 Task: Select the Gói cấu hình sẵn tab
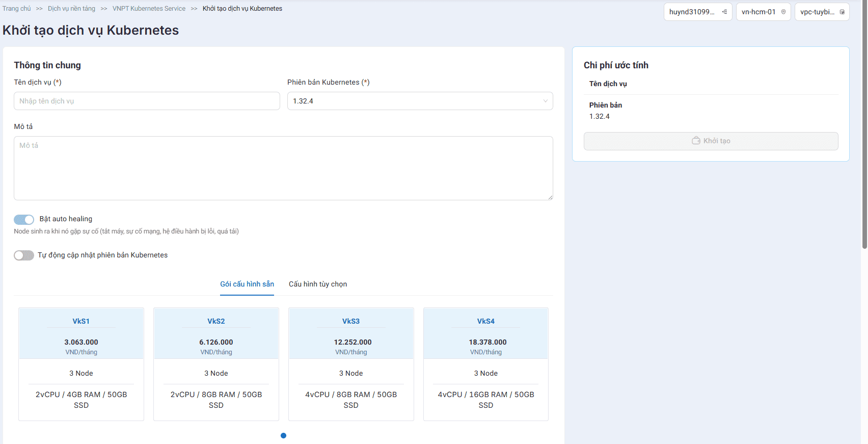247,284
